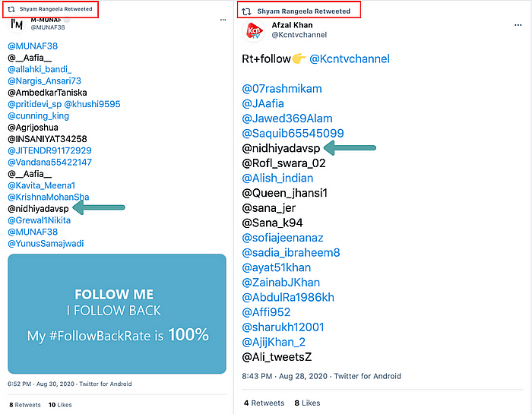Open the @Jawed369Alam mention
The image size is (532, 414).
287,119
